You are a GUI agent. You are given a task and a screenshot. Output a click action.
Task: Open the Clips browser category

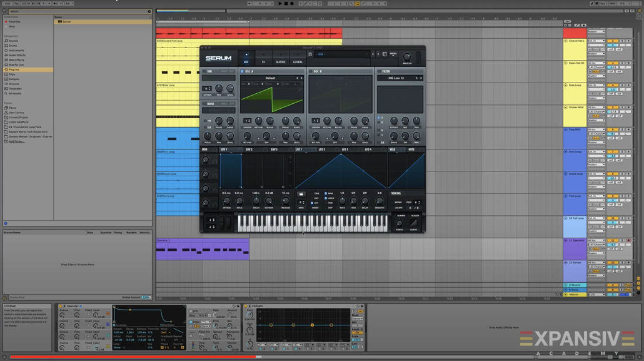[12, 74]
